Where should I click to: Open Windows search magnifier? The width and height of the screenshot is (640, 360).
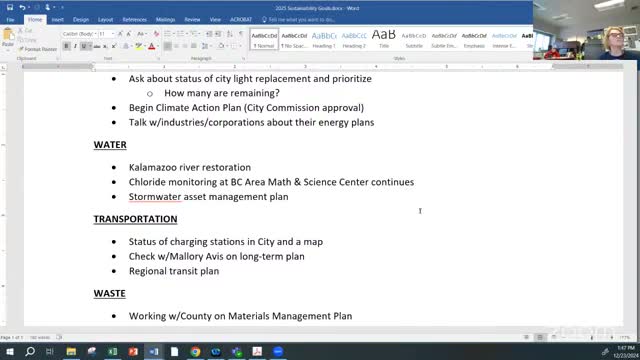pyautogui.click(x=30, y=351)
